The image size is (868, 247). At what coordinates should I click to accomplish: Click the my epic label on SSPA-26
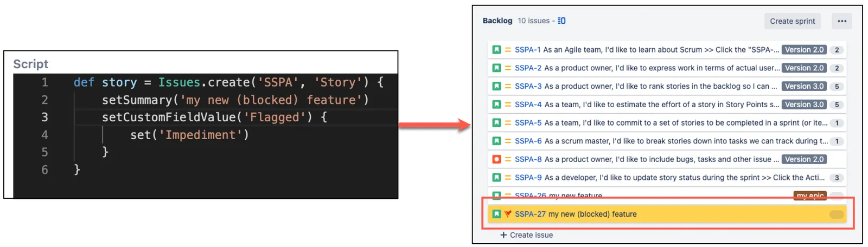click(810, 196)
